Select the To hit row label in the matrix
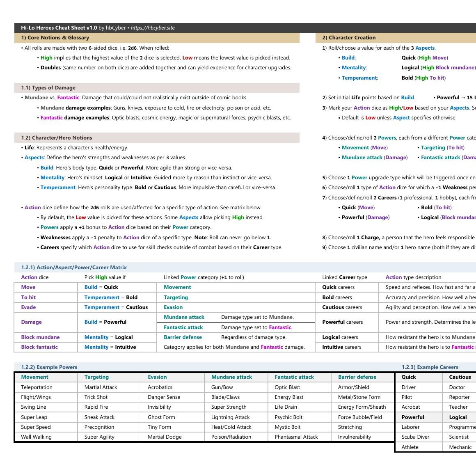This screenshot has width=476, height=476. coord(28,297)
